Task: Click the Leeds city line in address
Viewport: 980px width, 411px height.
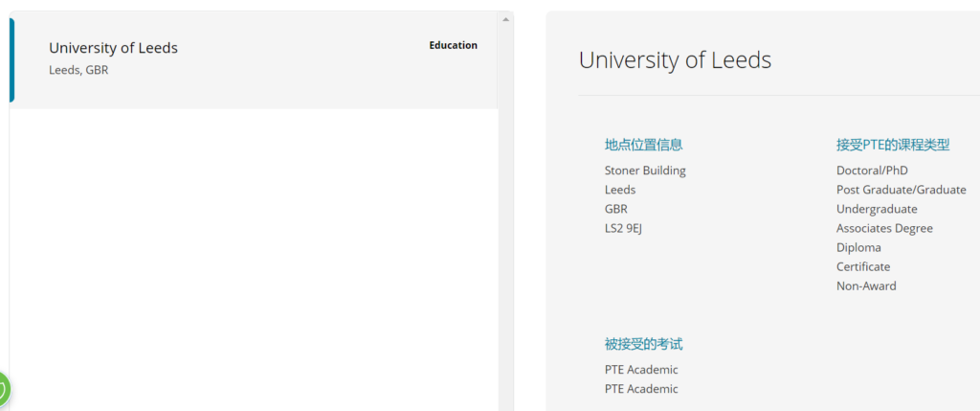Action: (620, 190)
